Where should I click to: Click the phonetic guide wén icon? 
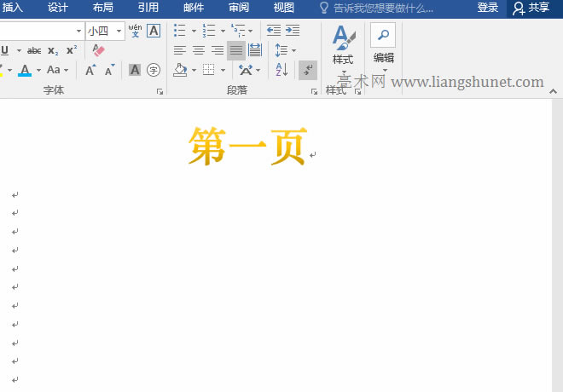click(x=135, y=31)
